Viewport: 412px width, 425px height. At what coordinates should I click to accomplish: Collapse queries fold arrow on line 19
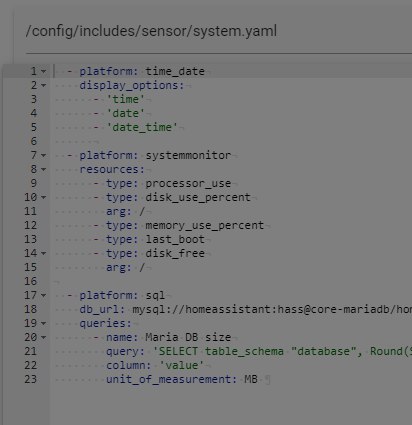coord(43,323)
